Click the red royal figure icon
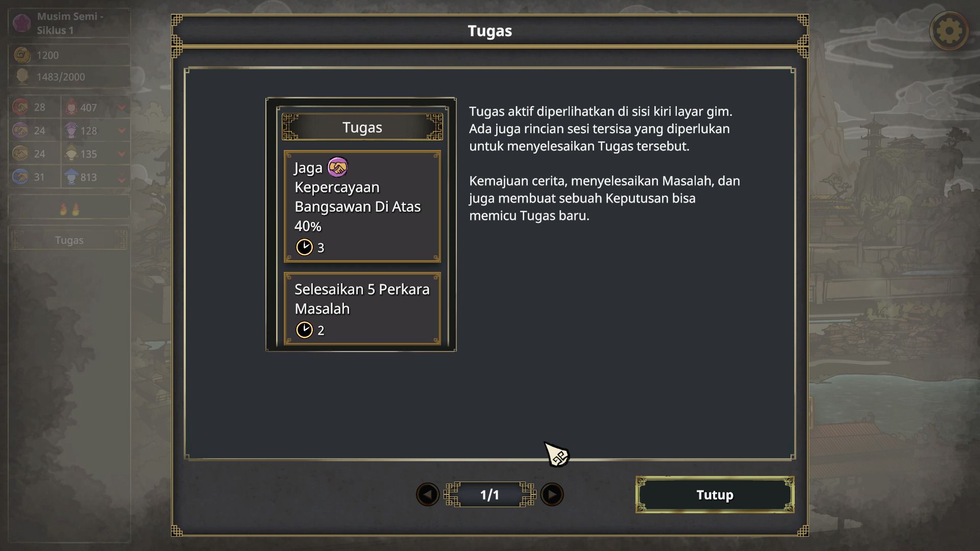Image resolution: width=980 pixels, height=551 pixels. pyautogui.click(x=71, y=107)
